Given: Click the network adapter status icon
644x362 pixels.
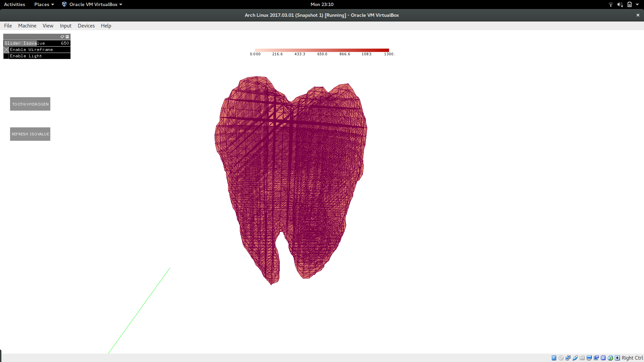Looking at the screenshot, I should (568, 358).
